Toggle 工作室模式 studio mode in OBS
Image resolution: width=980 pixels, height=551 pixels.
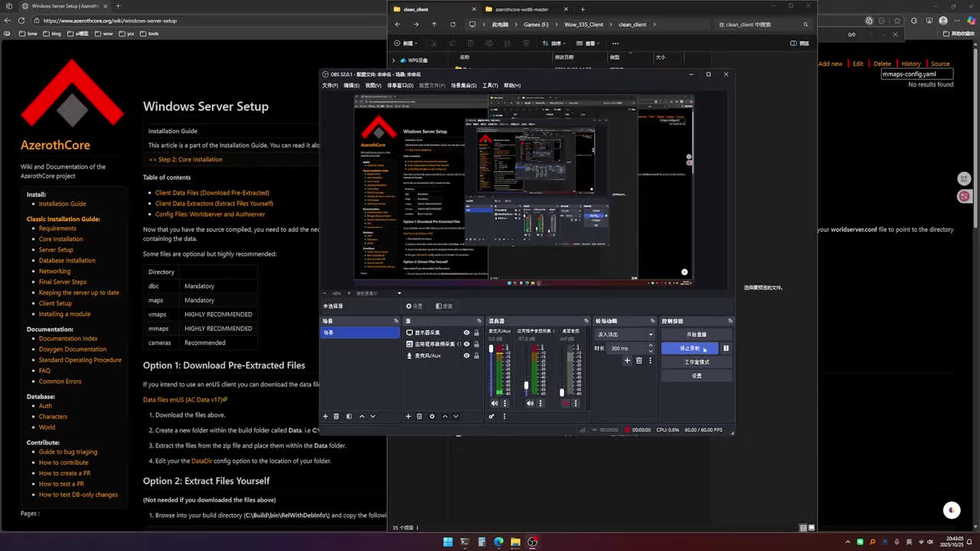click(697, 362)
